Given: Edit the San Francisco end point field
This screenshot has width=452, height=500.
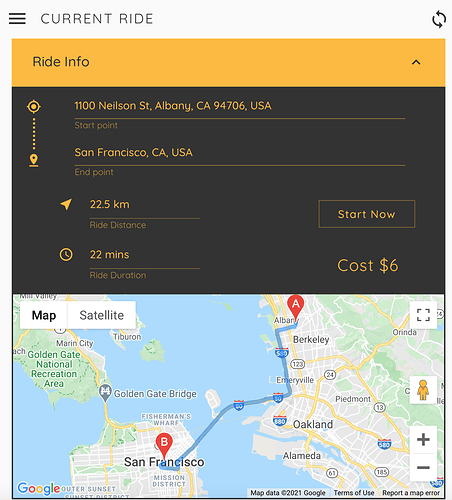Looking at the screenshot, I should pos(240,156).
